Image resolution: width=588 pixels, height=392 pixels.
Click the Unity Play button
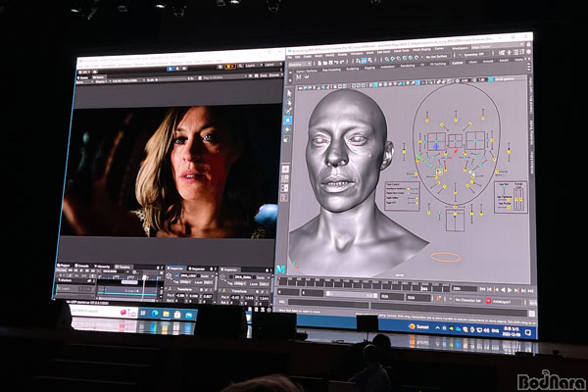click(x=171, y=69)
